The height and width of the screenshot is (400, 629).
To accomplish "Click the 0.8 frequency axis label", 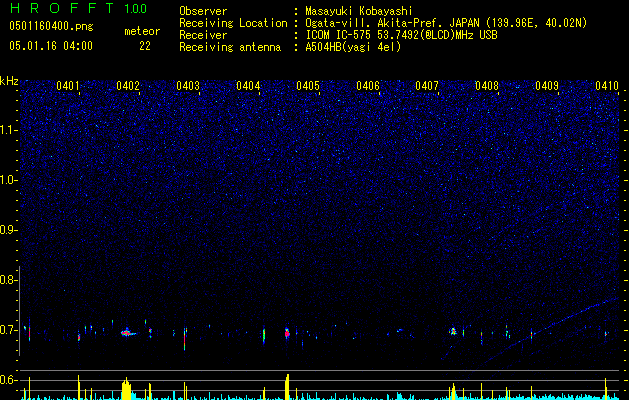I will tap(9, 280).
